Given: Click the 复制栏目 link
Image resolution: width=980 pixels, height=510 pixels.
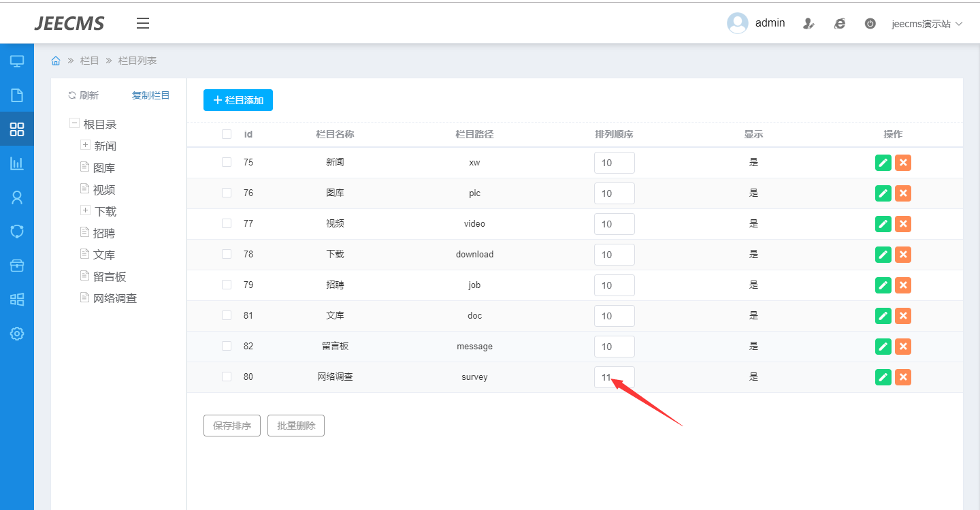Looking at the screenshot, I should (x=150, y=95).
